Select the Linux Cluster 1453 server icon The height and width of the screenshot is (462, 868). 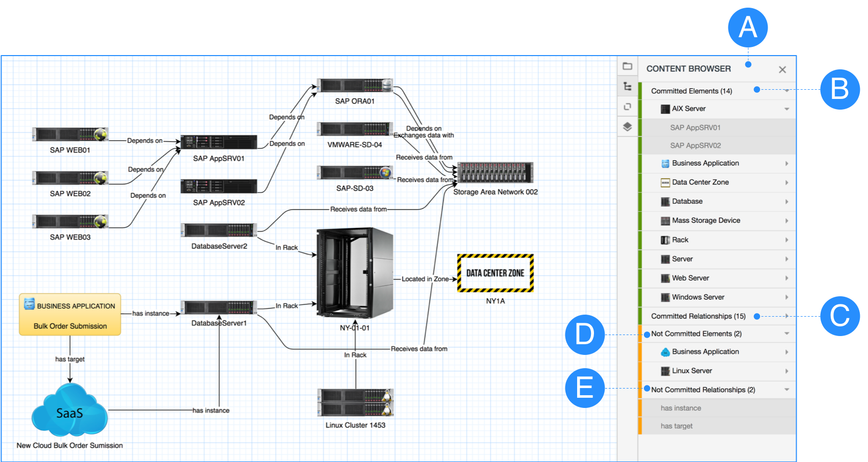pos(355,403)
